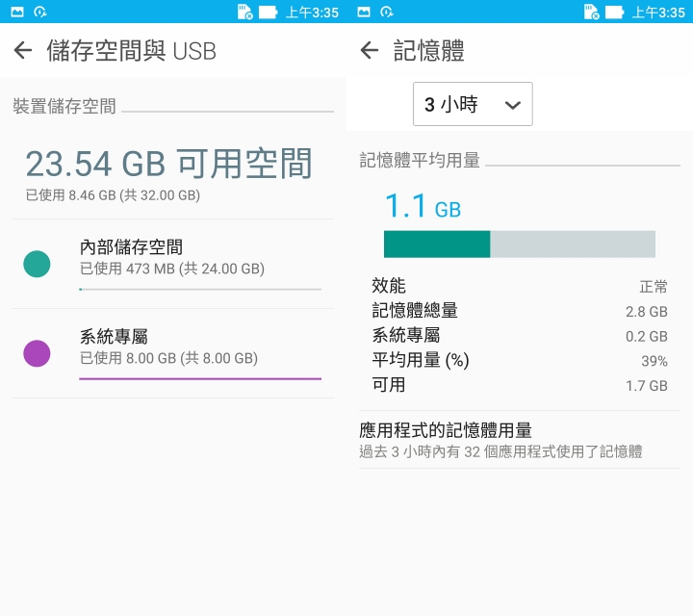Tap the 記憶體平均用量 section header

420,160
